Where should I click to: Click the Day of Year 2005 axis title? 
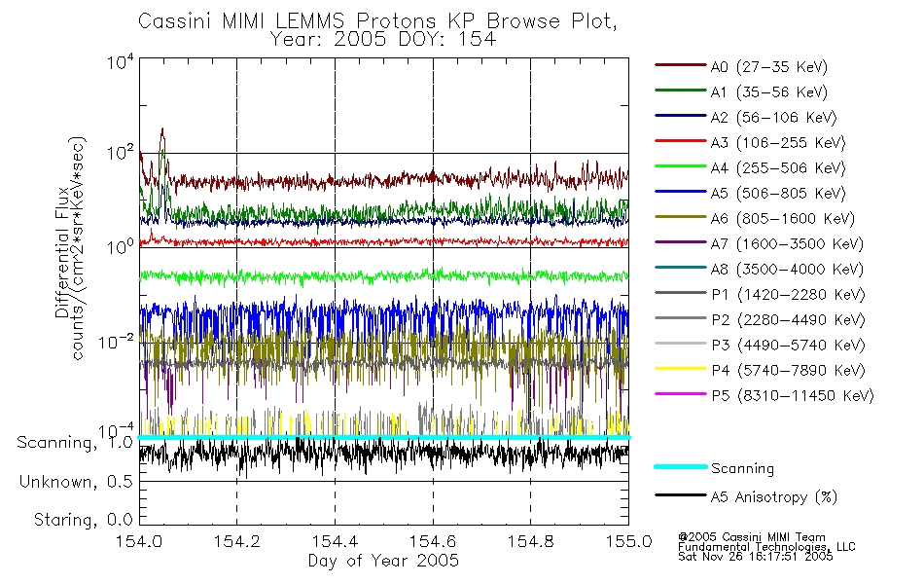383,561
